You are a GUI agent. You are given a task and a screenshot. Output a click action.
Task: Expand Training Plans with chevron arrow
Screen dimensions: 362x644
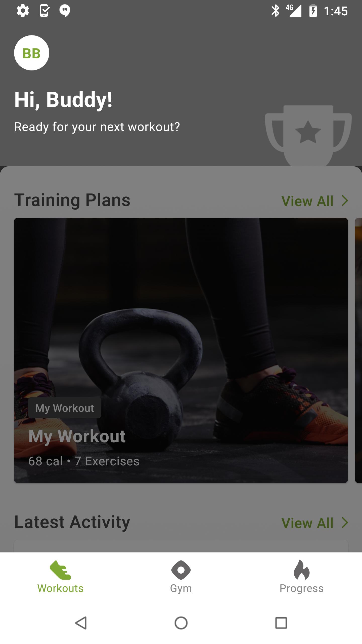pos(345,201)
